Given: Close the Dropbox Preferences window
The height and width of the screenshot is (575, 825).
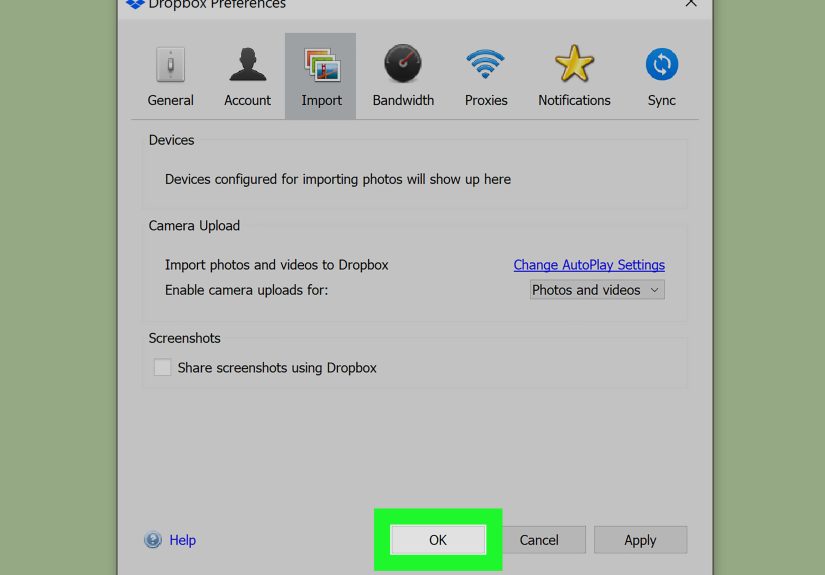Looking at the screenshot, I should (x=691, y=3).
